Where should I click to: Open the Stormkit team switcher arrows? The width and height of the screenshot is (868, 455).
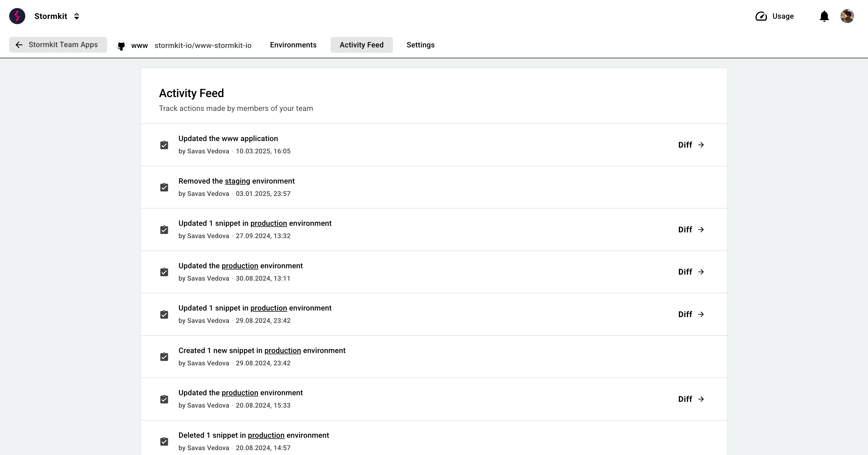coord(76,16)
